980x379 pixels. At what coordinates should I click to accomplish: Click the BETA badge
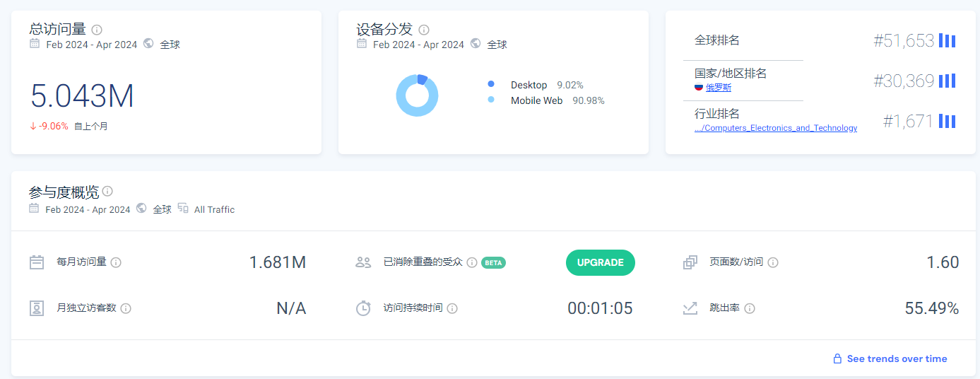493,262
